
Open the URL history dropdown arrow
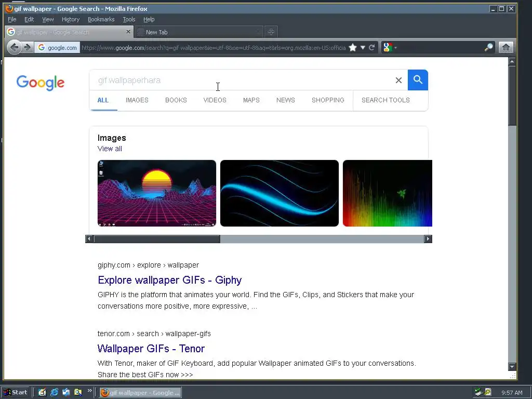click(x=363, y=47)
